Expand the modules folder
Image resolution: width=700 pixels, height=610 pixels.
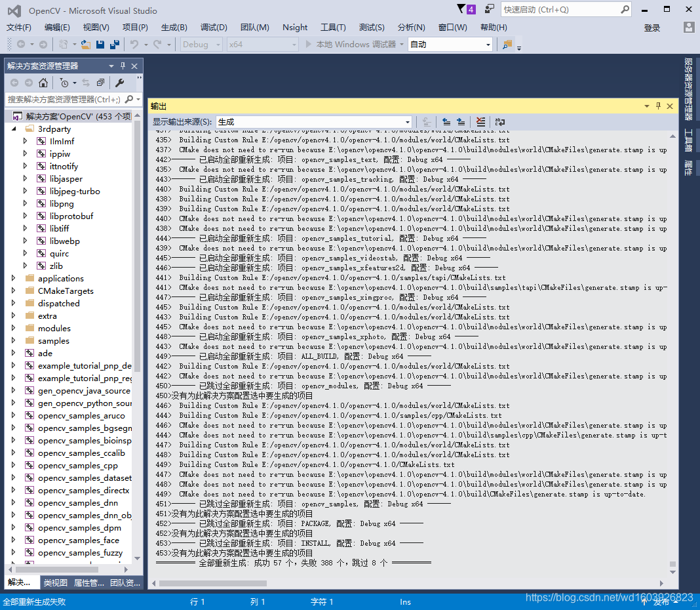(x=13, y=328)
